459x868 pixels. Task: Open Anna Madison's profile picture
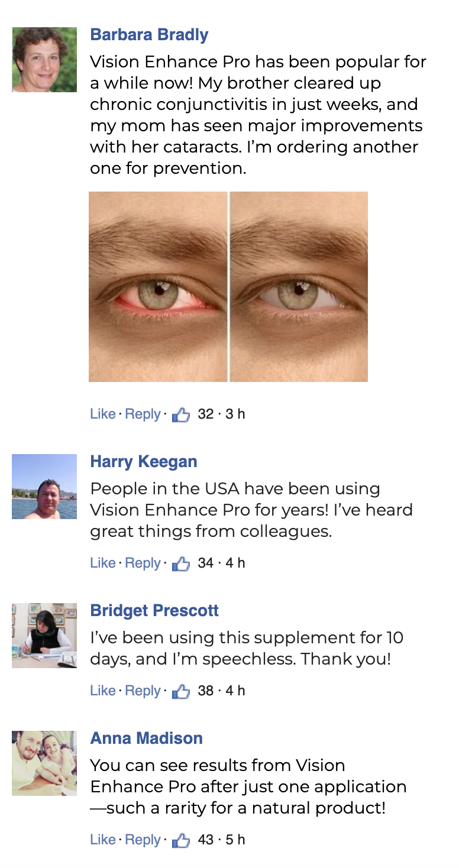coord(44,763)
